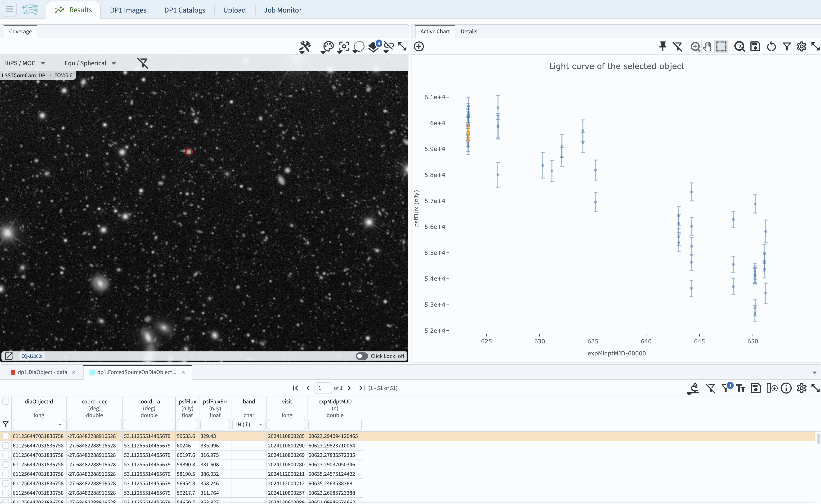Select checkbox on first table row

6,436
